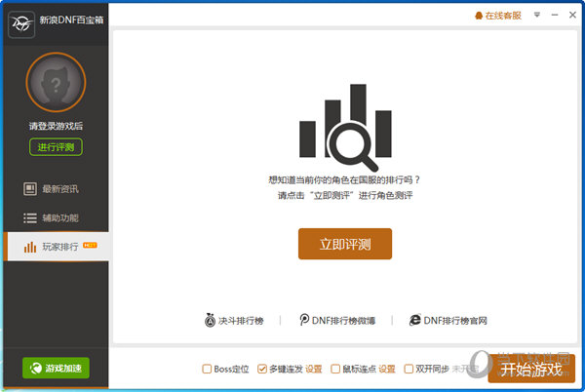Close the DNF toolbox window
This screenshot has height=392, width=585.
coord(572,15)
